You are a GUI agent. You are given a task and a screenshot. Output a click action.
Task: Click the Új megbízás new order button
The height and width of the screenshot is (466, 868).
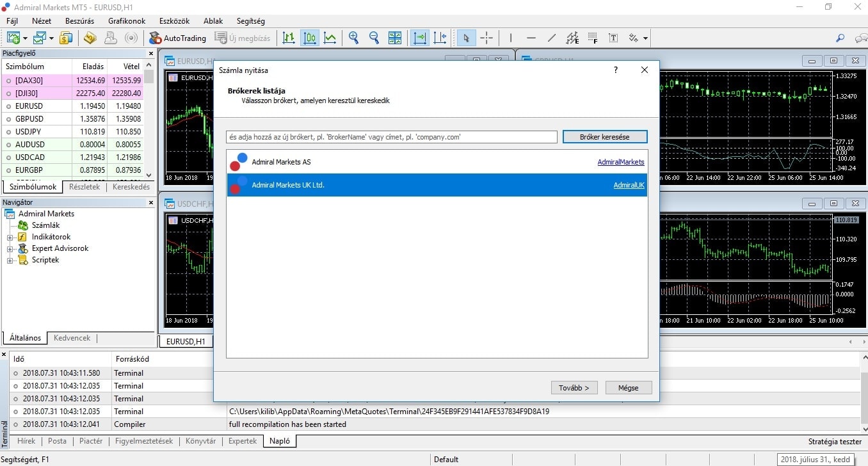tap(242, 38)
